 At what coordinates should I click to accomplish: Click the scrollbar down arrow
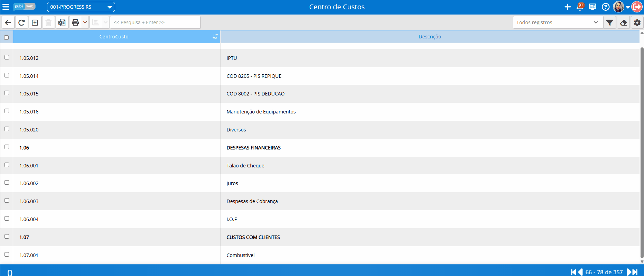tap(642, 262)
